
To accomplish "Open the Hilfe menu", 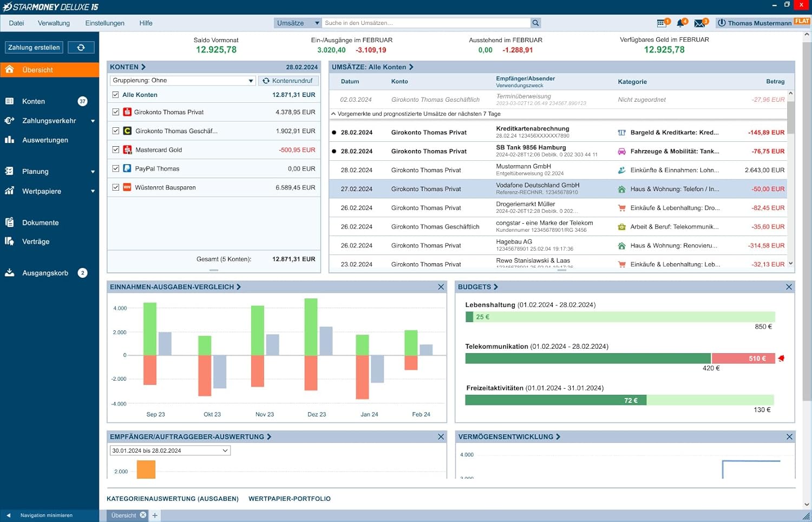I will click(x=146, y=23).
